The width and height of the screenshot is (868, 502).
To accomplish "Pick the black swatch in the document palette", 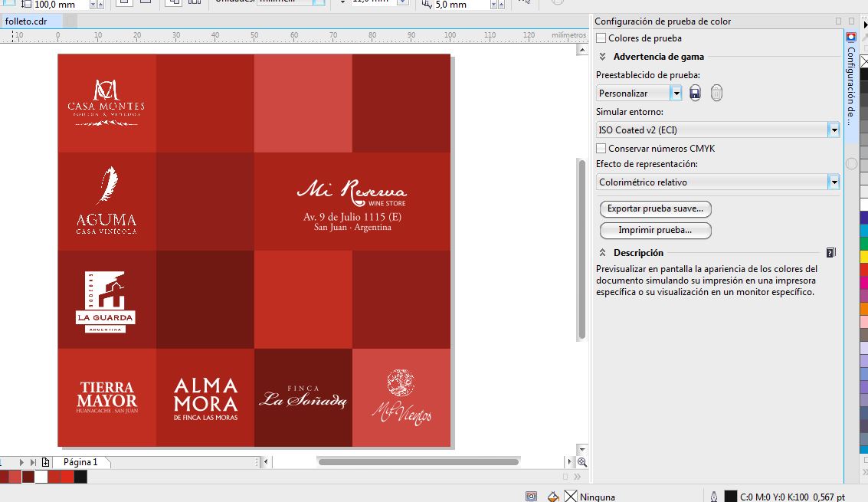I will tap(80, 477).
